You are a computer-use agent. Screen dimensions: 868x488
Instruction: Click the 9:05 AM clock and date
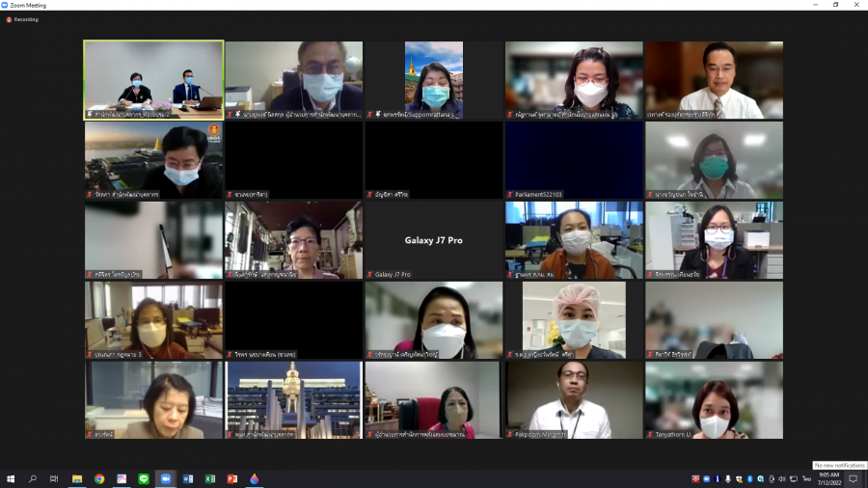(x=828, y=478)
